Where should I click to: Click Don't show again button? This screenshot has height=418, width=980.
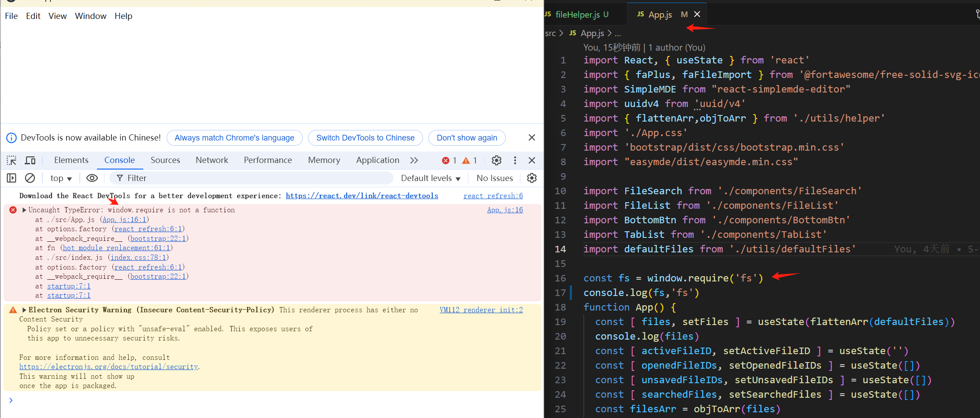tap(467, 138)
